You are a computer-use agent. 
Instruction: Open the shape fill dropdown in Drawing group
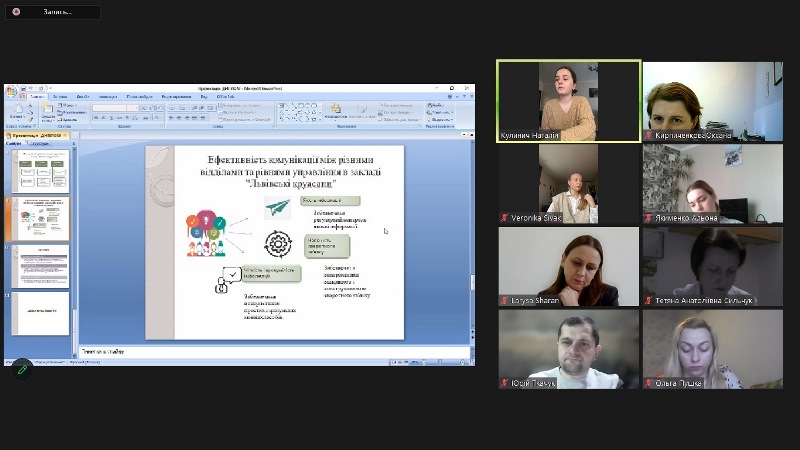pyautogui.click(x=395, y=106)
